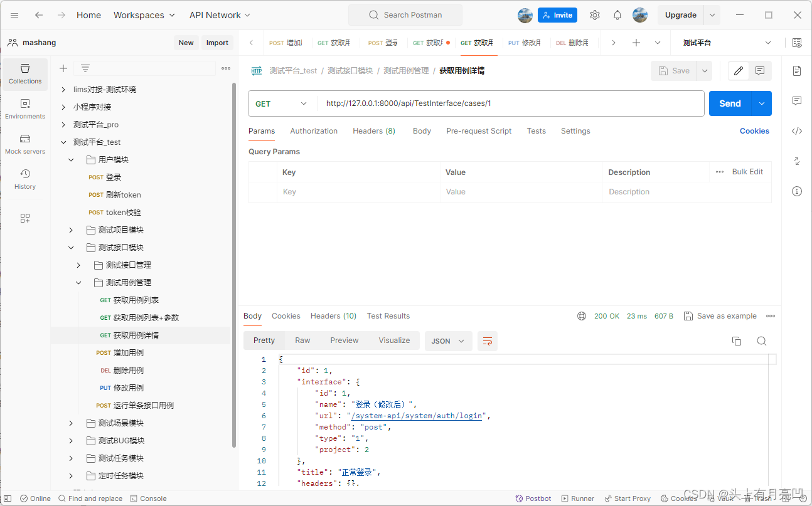812x506 pixels.
Task: Open the Workspaces dropdown
Action: click(x=144, y=15)
